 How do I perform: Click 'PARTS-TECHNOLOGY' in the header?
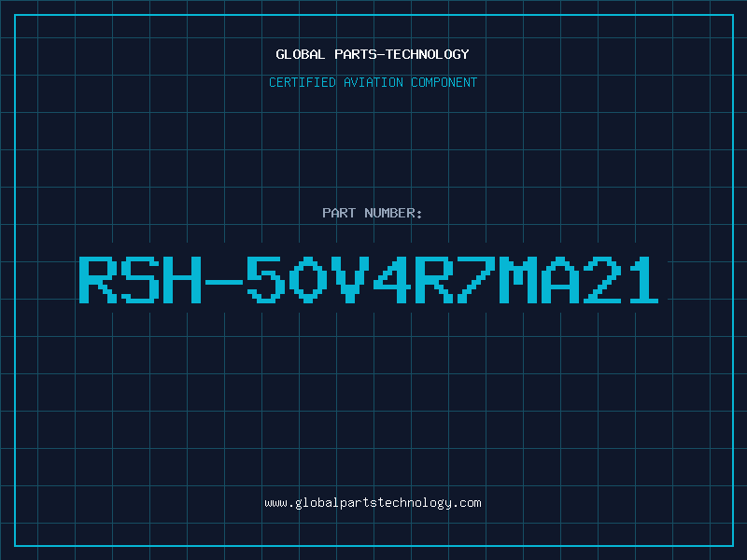pyautogui.click(x=402, y=54)
